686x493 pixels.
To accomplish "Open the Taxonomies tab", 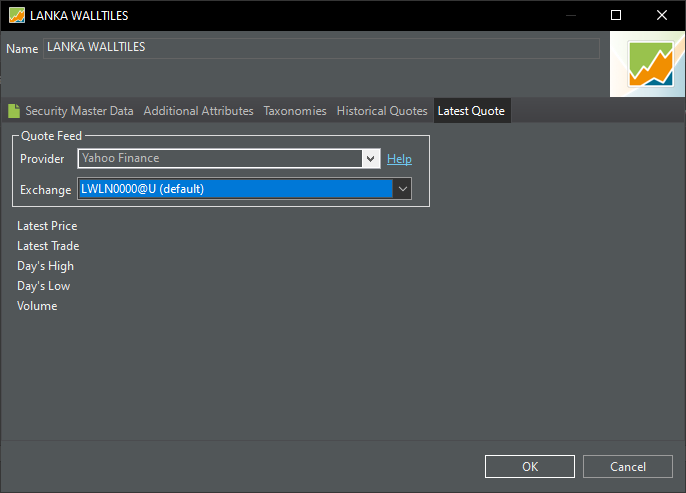I will (x=295, y=111).
